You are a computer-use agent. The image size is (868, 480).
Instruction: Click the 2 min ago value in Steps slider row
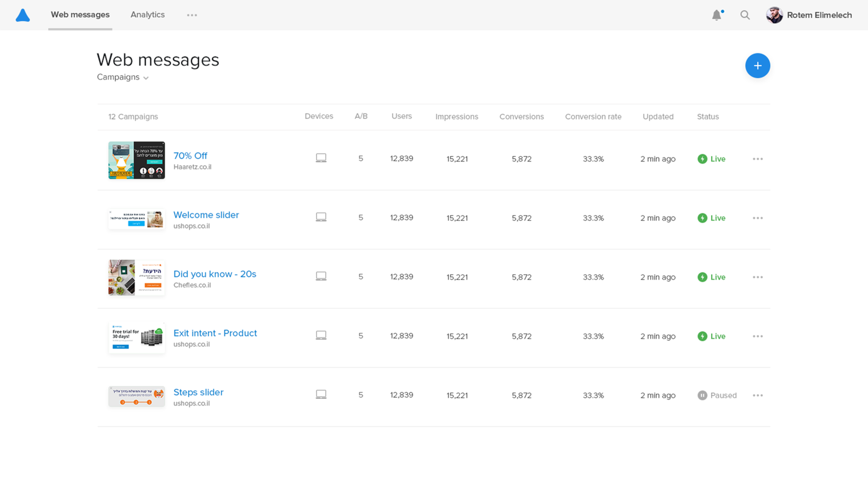pos(658,395)
